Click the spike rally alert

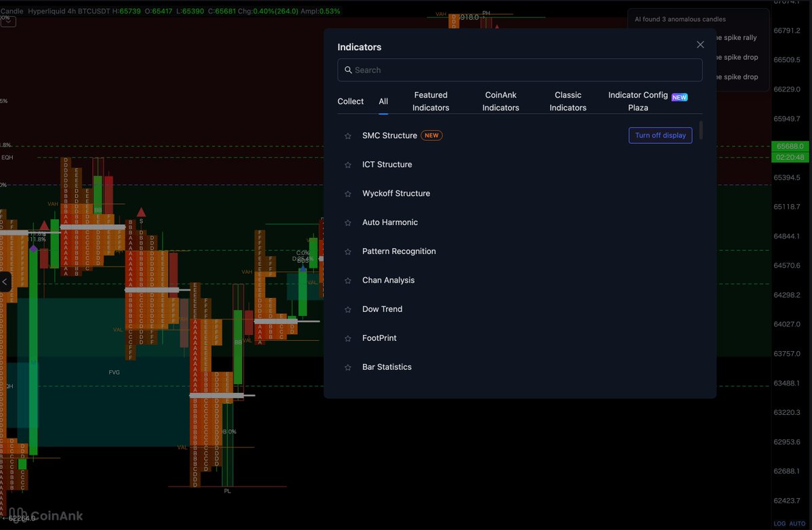click(736, 37)
